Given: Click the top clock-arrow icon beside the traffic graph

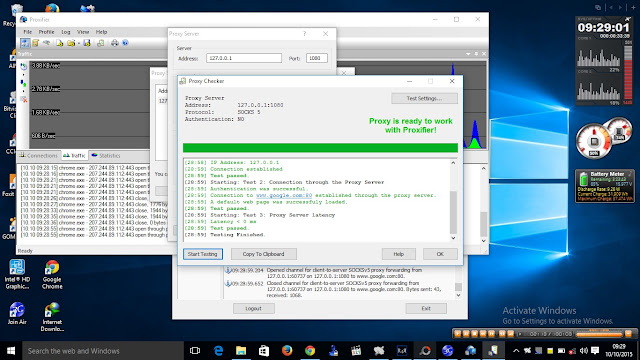Looking at the screenshot, I should [x=24, y=66].
